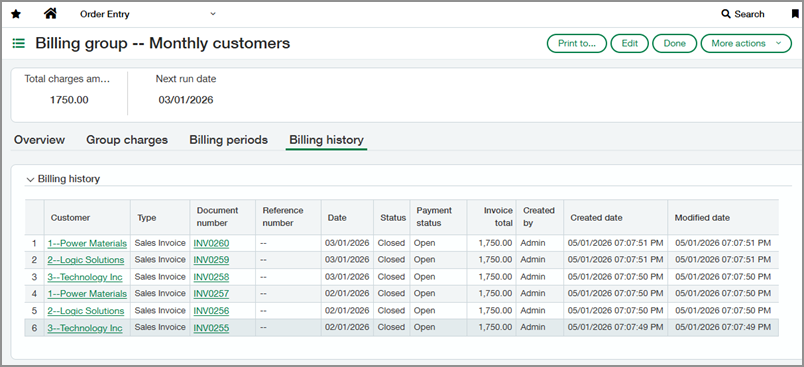This screenshot has height=367, width=804.
Task: Click the Total charges amount 1750.00
Action: 69,100
